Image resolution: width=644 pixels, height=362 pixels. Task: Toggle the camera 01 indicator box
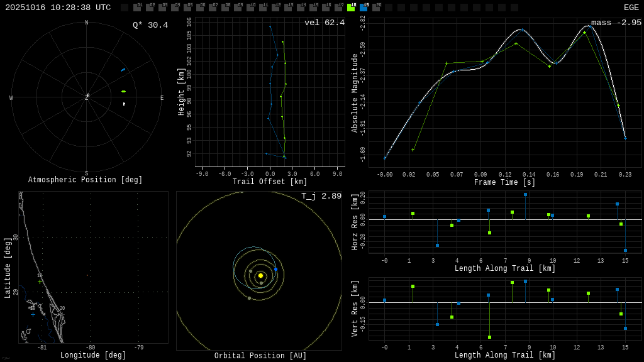coord(137,8)
